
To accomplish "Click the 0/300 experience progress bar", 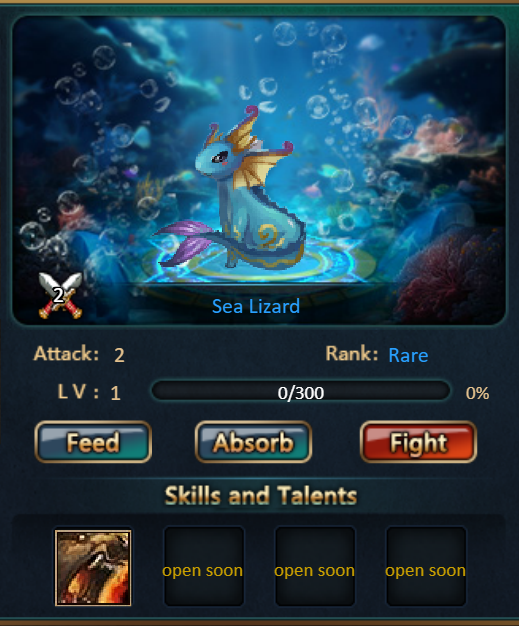I will tap(301, 392).
